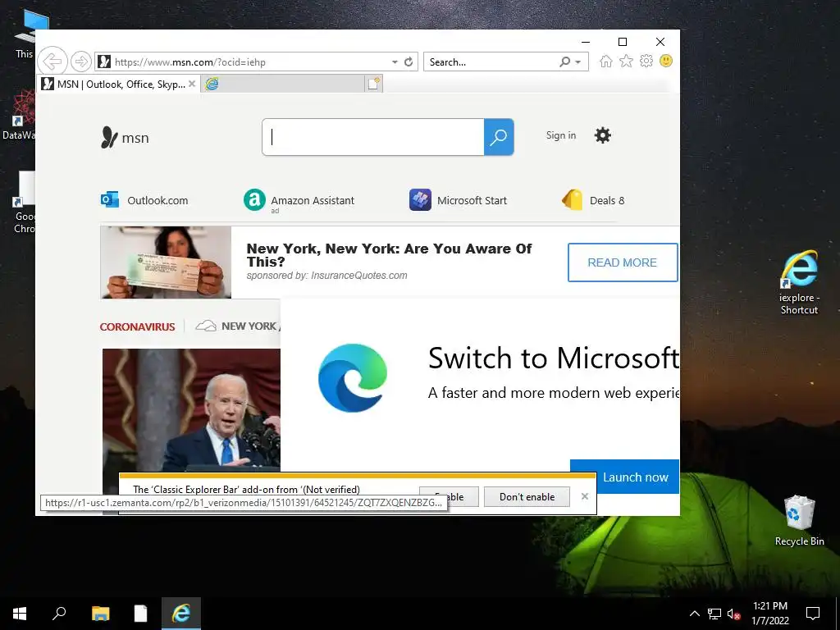
Task: Go back with the browser back arrow
Action: click(52, 62)
